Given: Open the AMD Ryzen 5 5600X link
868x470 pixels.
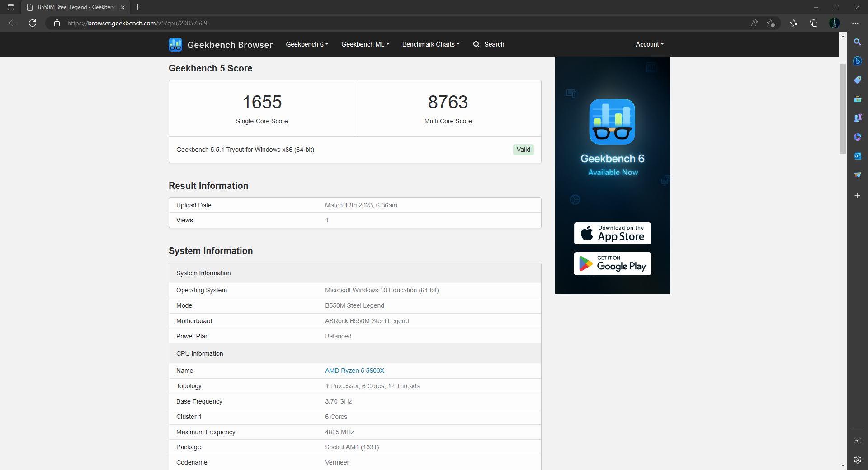Looking at the screenshot, I should tap(354, 371).
